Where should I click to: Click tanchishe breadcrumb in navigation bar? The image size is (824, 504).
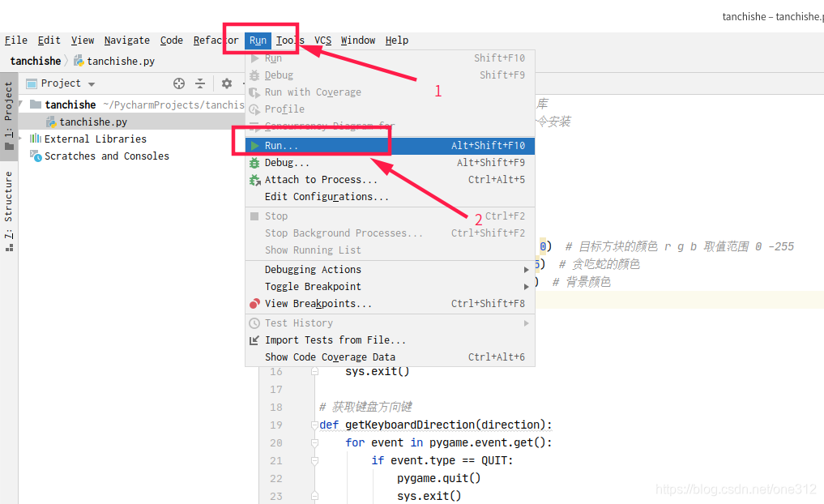(x=35, y=61)
